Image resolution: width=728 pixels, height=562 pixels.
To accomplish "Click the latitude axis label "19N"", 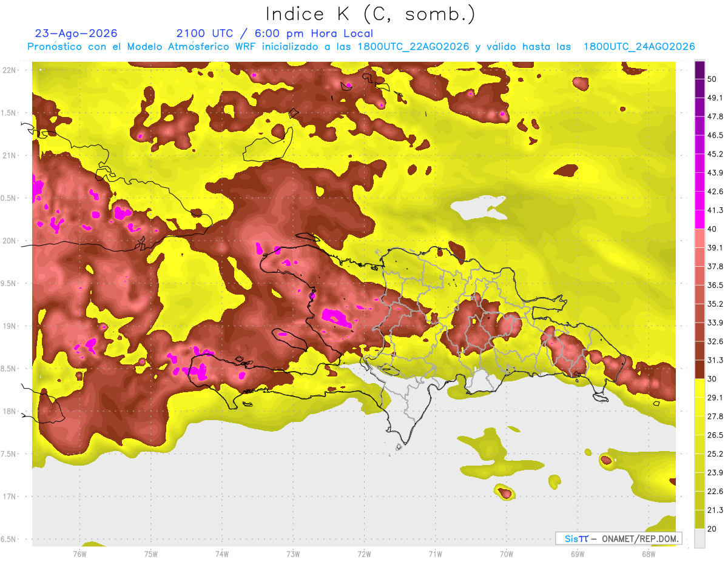I will (10, 326).
